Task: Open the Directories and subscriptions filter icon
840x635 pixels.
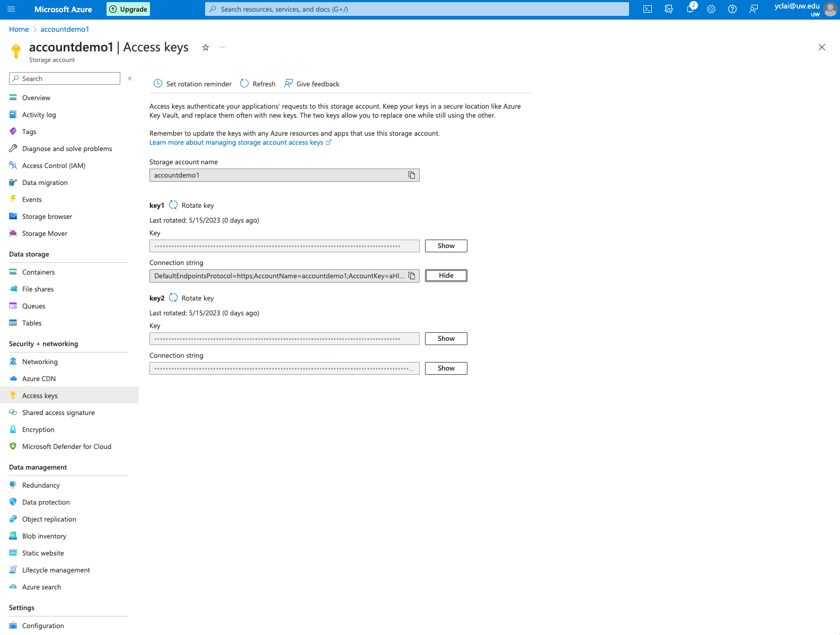Action: point(669,9)
